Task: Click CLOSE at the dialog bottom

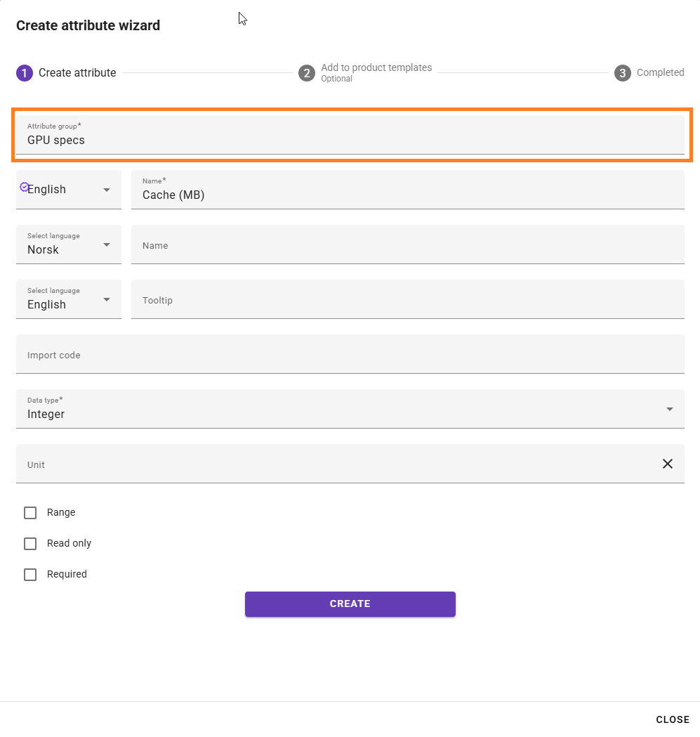Action: (x=673, y=719)
